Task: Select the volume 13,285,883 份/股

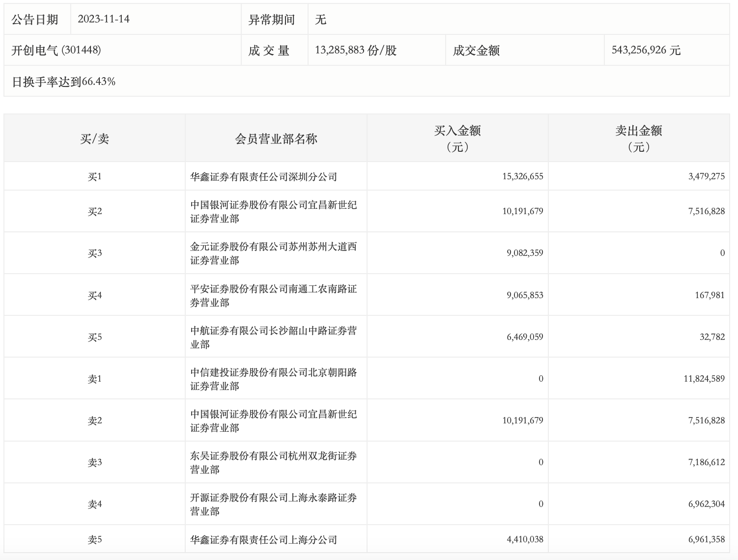Action: pos(356,50)
